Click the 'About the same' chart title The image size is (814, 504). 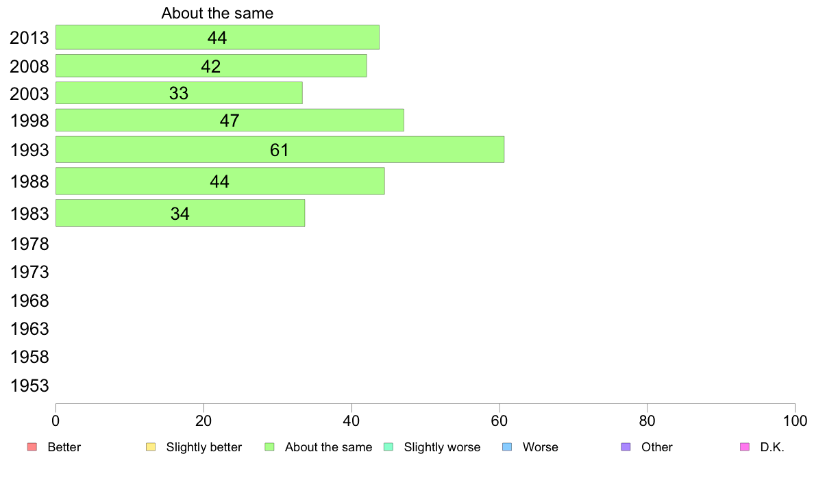coord(217,13)
